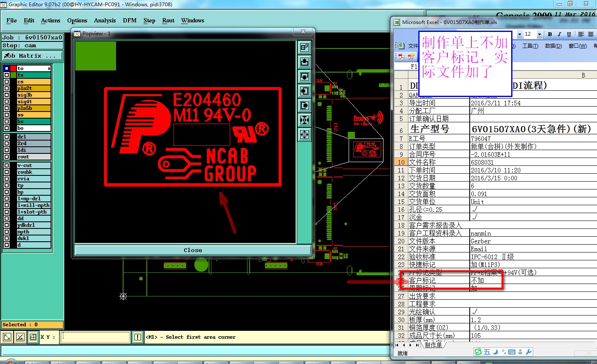Image resolution: width=597 pixels, height=364 pixels.
Task: Click the first PDF convert icon in Excel
Action: coord(401,57)
